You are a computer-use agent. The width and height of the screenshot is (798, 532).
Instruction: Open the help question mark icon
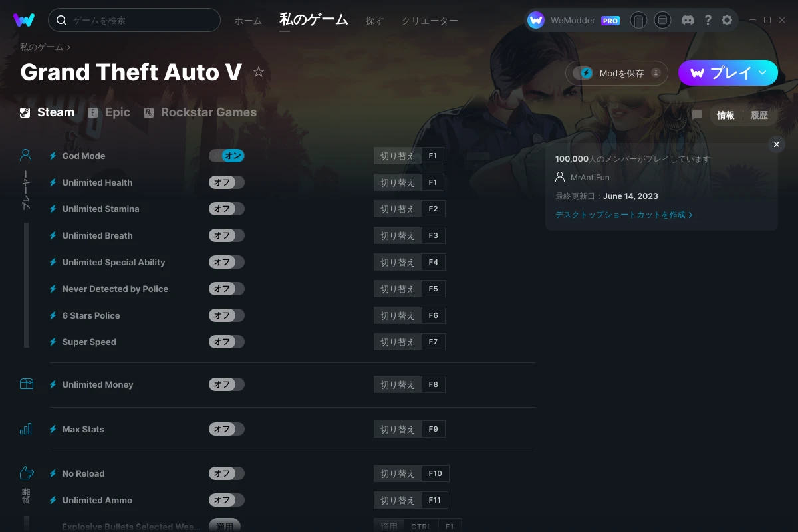click(708, 20)
